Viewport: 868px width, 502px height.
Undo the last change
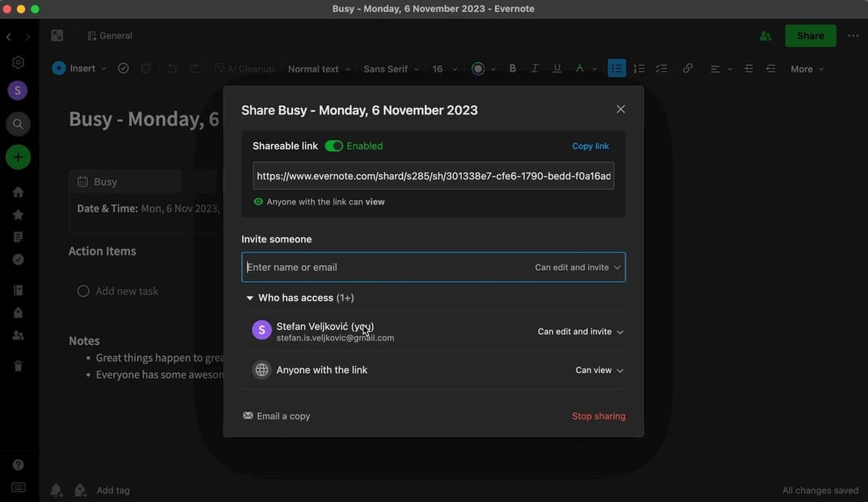(x=171, y=69)
